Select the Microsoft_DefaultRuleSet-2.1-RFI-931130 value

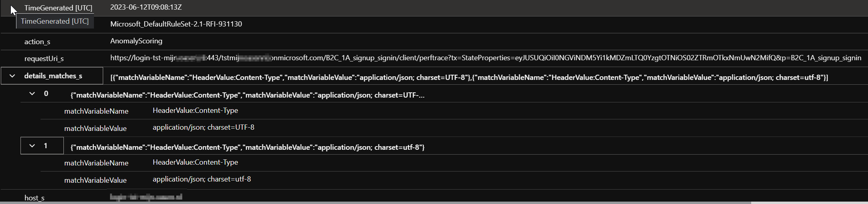[176, 24]
